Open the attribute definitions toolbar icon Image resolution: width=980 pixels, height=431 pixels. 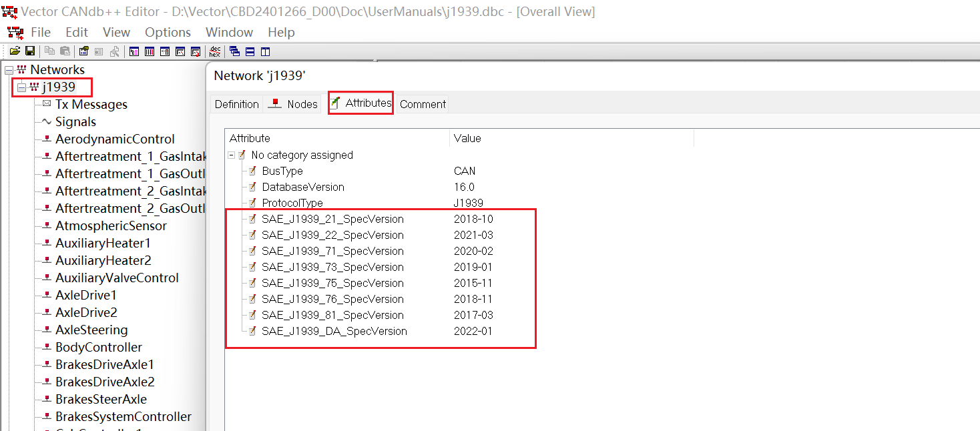click(x=83, y=51)
